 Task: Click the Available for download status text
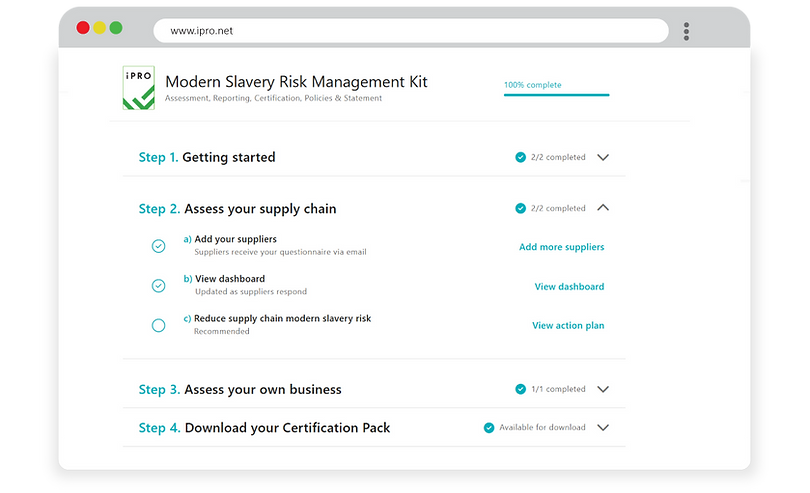[542, 427]
